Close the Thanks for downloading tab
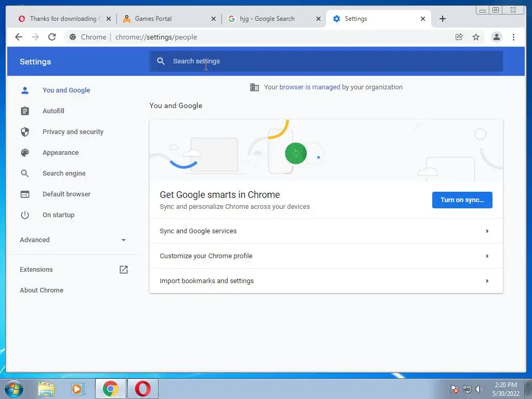532x399 pixels. [x=109, y=19]
